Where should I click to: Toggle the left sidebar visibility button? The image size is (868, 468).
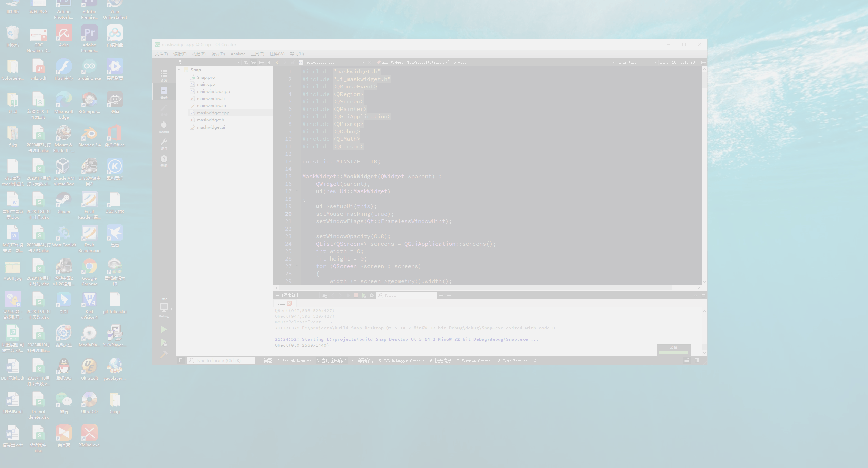tap(181, 361)
